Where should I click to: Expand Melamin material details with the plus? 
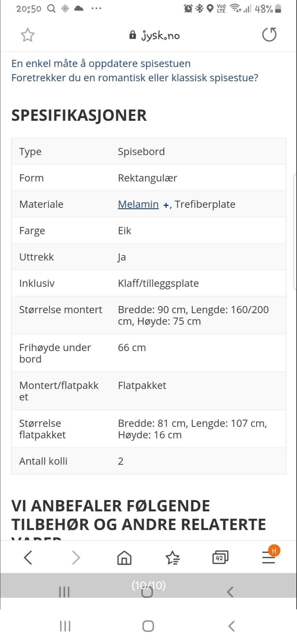coord(166,204)
